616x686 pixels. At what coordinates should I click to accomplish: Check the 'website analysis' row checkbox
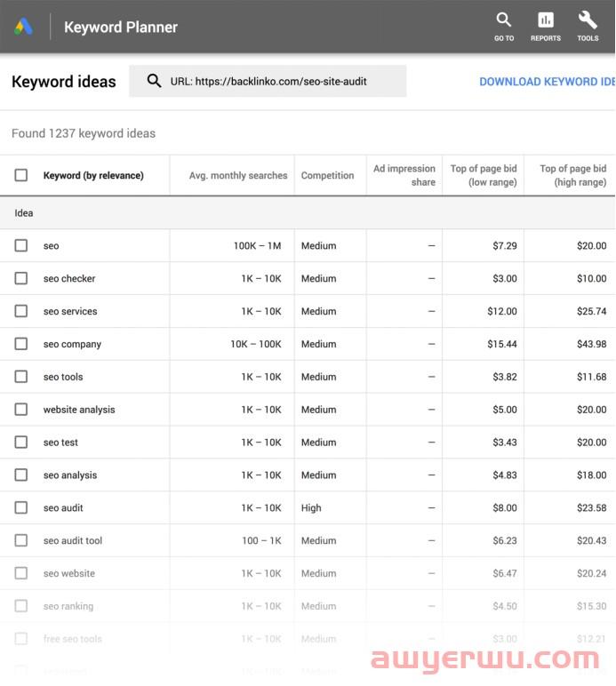(x=21, y=410)
